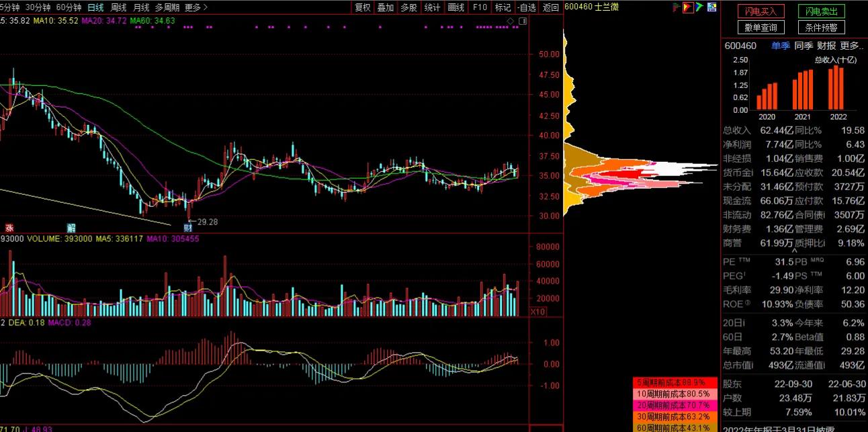Toggle the small panel icon beside the diamond

point(523,21)
